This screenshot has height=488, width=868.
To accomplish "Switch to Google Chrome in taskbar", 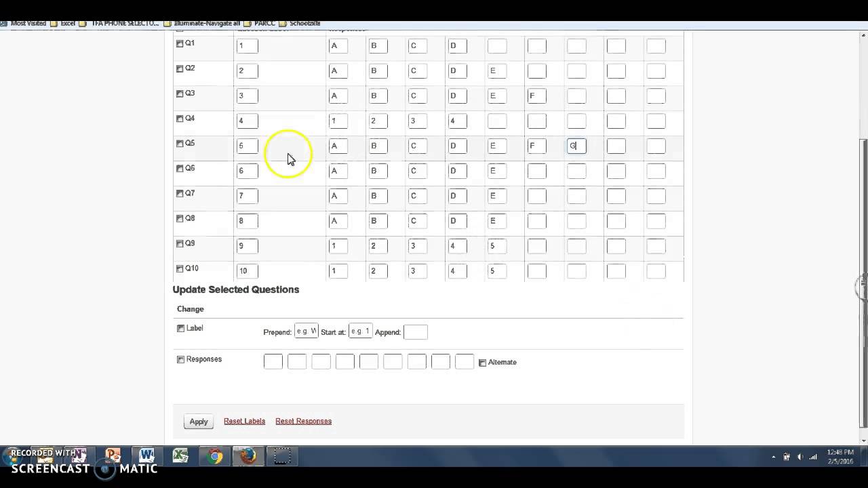I will click(214, 456).
